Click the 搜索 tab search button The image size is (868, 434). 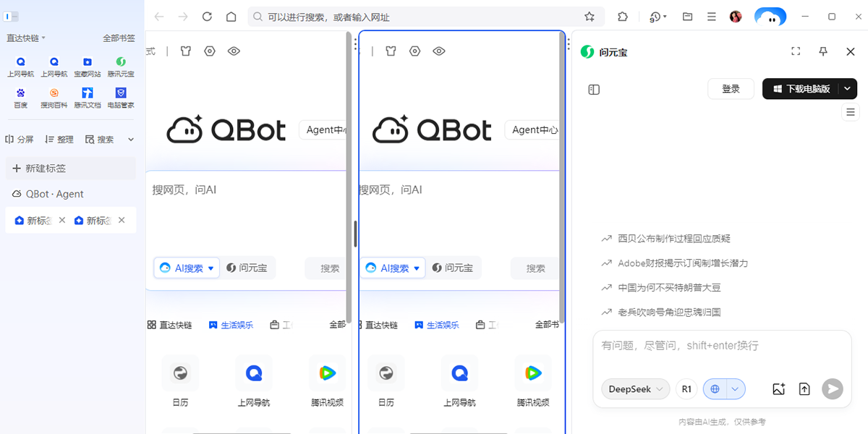click(x=100, y=140)
